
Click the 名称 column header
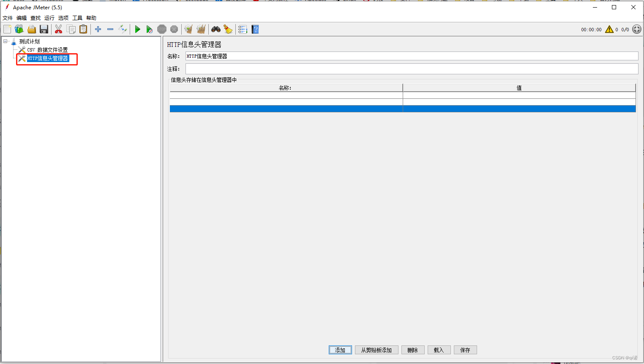point(286,88)
